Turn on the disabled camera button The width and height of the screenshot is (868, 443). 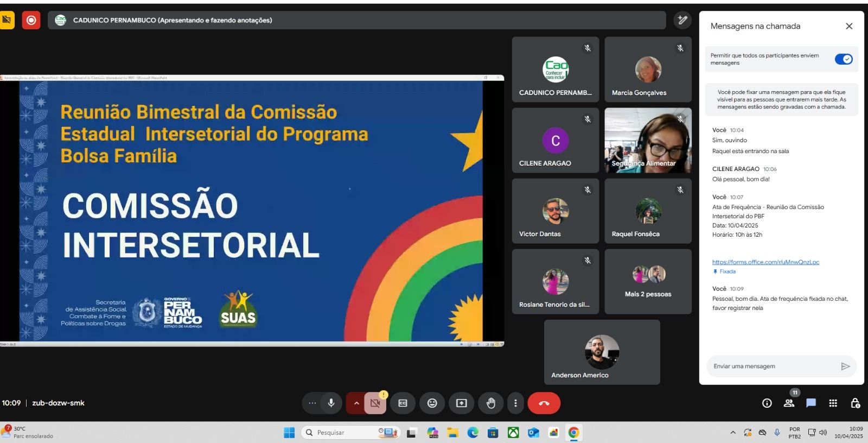pyautogui.click(x=375, y=403)
